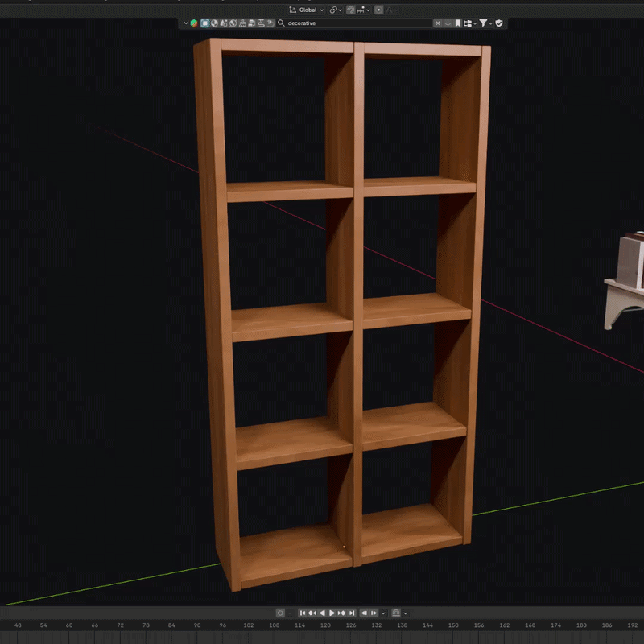
Task: Toggle the brush filter icon
Action: click(x=242, y=23)
